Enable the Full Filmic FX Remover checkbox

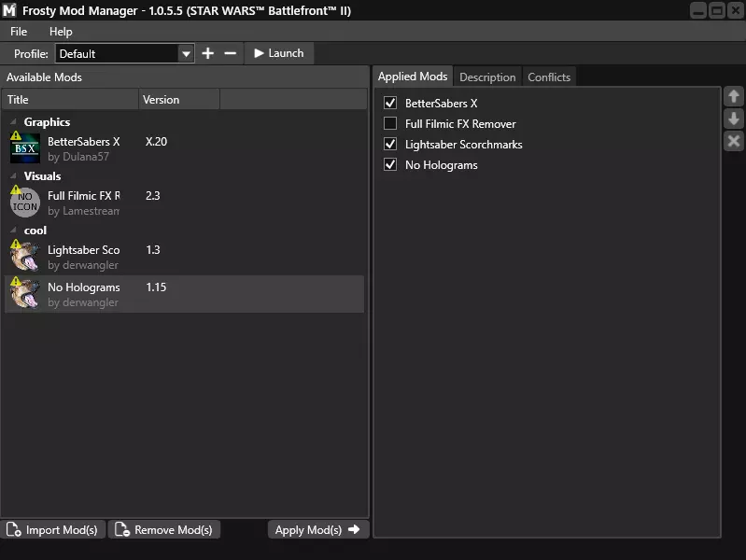pyautogui.click(x=390, y=123)
